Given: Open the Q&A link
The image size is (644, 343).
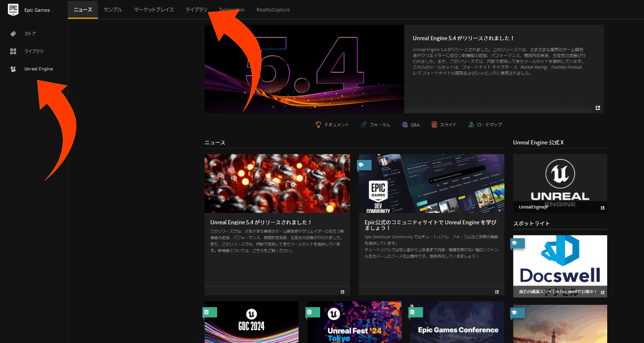Looking at the screenshot, I should (410, 125).
